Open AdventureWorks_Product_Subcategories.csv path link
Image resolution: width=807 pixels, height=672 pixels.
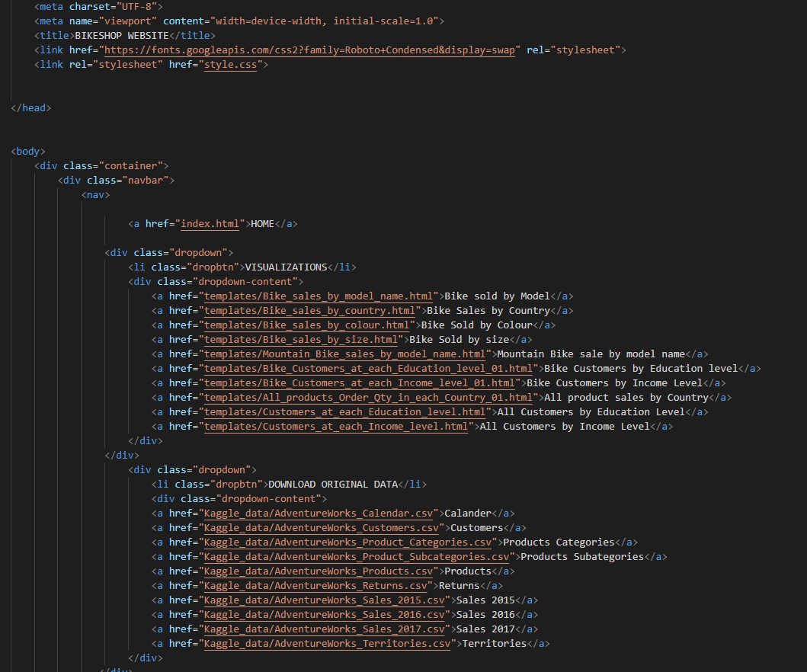point(357,557)
